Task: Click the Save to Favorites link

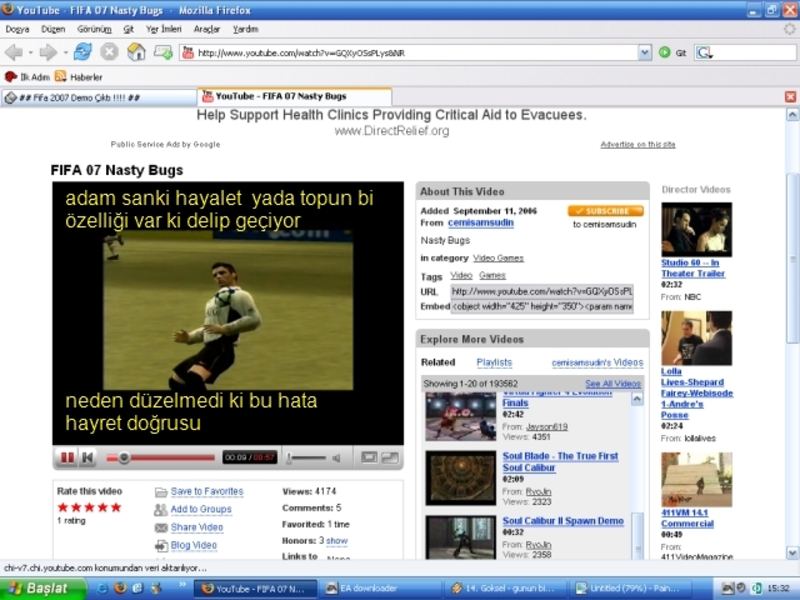Action: click(206, 492)
